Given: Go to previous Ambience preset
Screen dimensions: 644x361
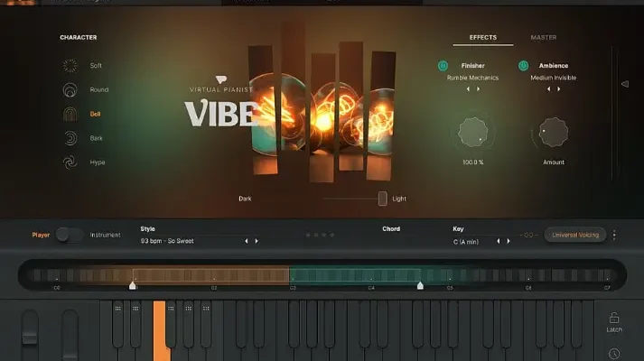Looking at the screenshot, I should (548, 89).
